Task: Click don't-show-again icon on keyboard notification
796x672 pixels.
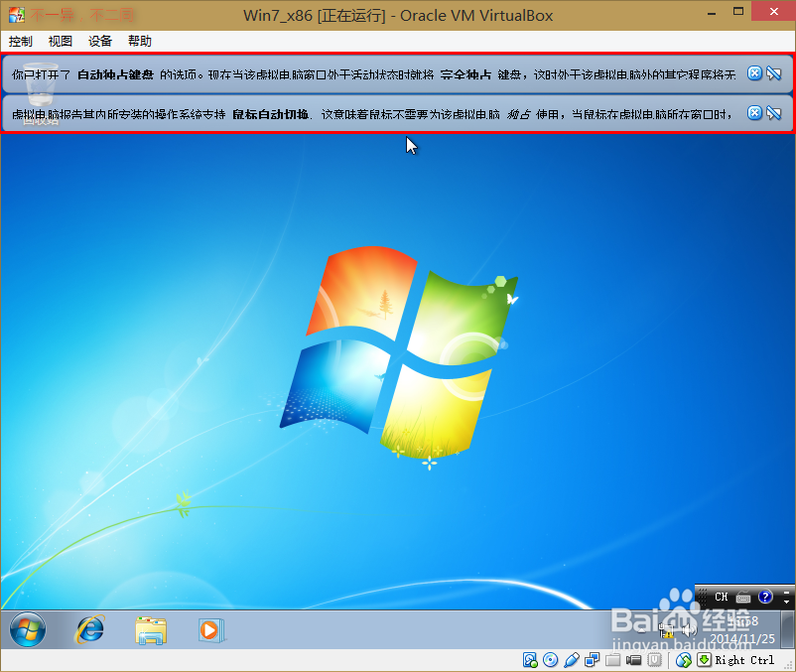Action: [774, 73]
